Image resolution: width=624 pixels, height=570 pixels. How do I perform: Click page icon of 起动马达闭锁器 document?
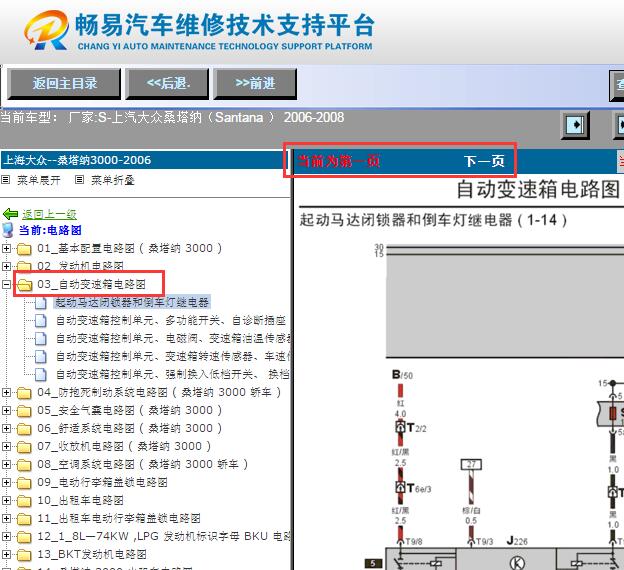[x=41, y=303]
